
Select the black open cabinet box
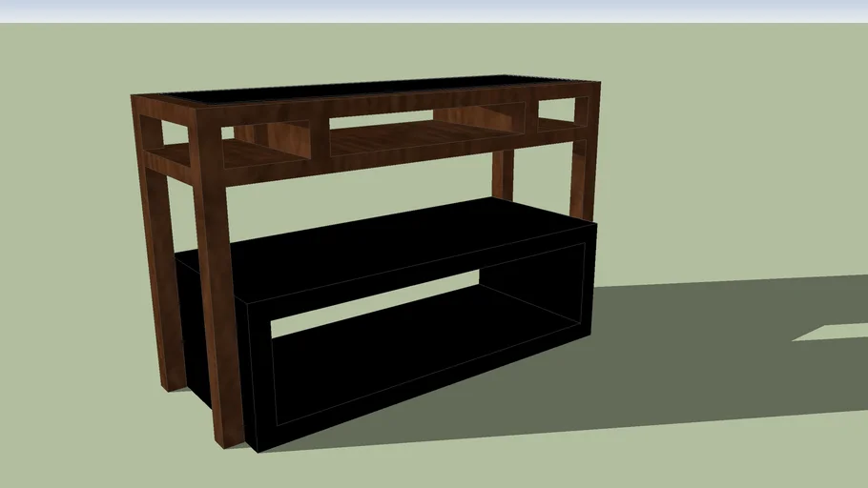coord(386,323)
